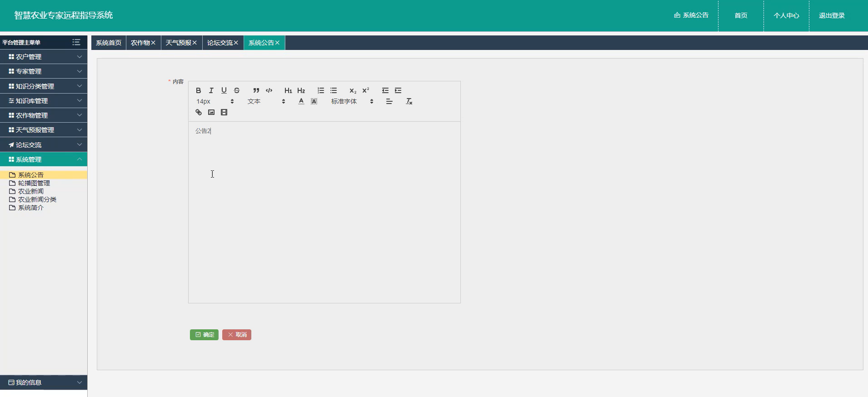Expand the 知识分类管理 menu
Screen dimensions: 868x397
click(44, 86)
